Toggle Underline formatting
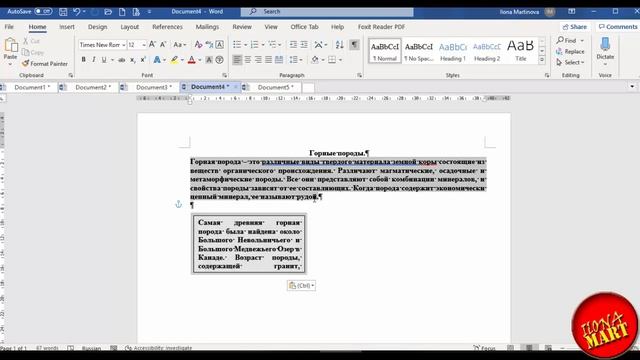The image size is (640, 360). click(104, 60)
